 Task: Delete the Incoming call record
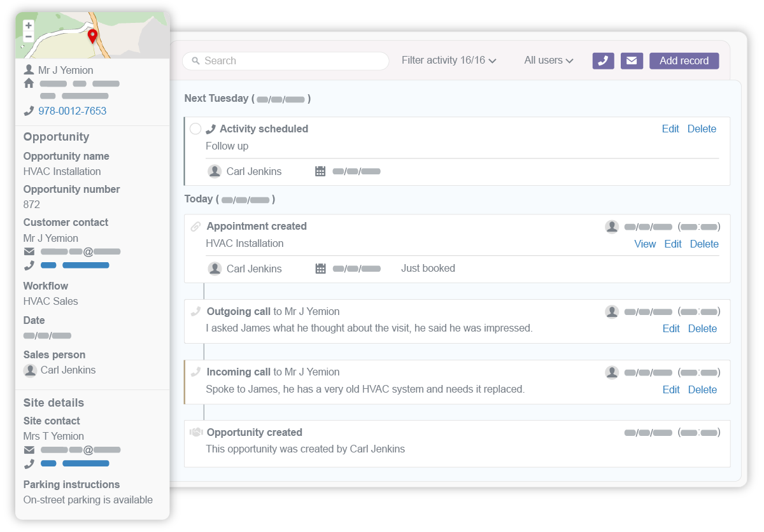coord(702,389)
